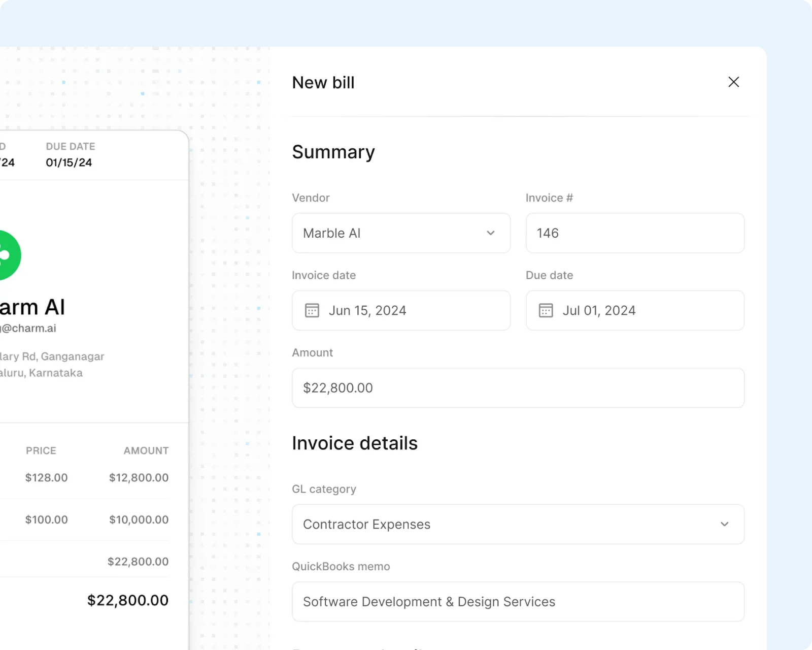The height and width of the screenshot is (650, 812).
Task: Click the 01/15/24 due date on invoice
Action: [69, 162]
